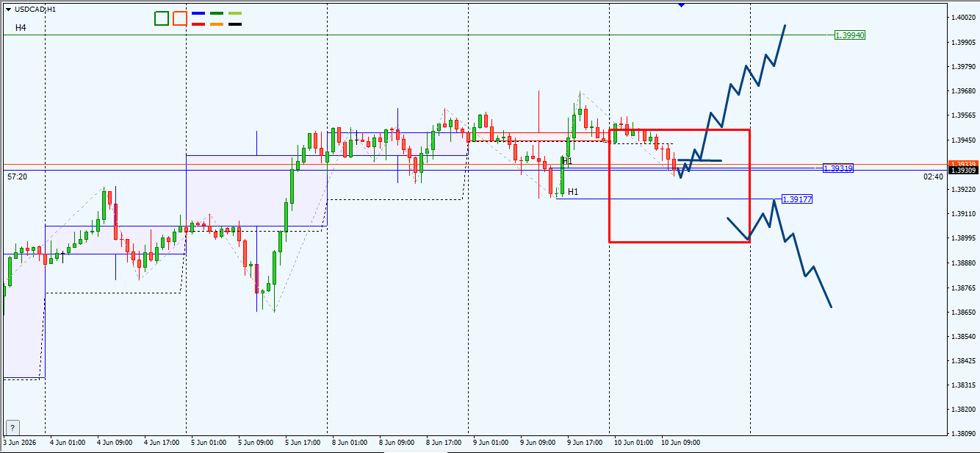This screenshot has height=453, width=980.
Task: Pick the black line swatch
Action: click(x=235, y=24)
